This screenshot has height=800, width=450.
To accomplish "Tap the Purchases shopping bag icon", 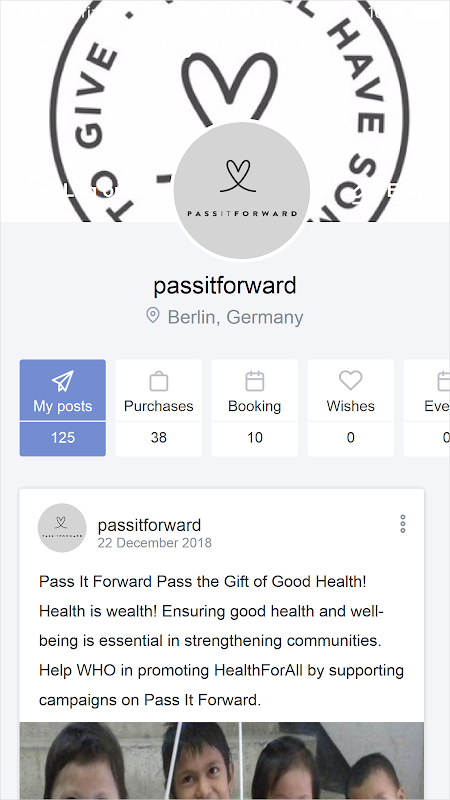I will [159, 381].
